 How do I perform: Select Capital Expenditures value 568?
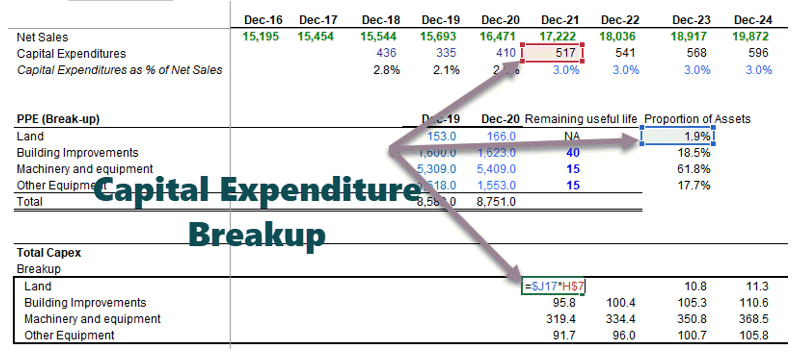(698, 53)
